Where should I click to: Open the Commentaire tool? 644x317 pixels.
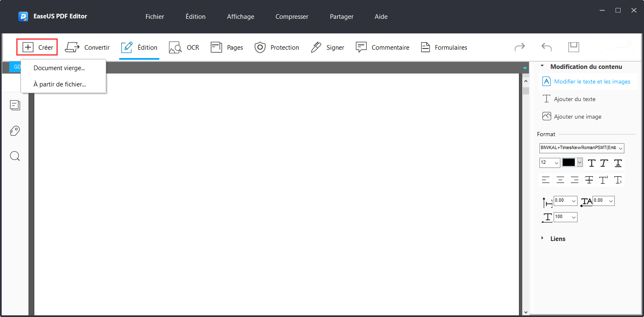(x=382, y=48)
